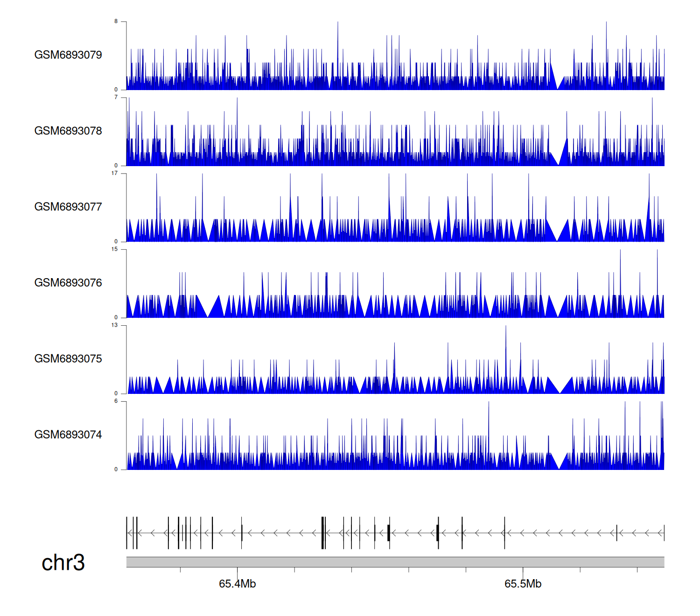Click the y-axis maximum 13 on GSM6893075

click(x=114, y=325)
